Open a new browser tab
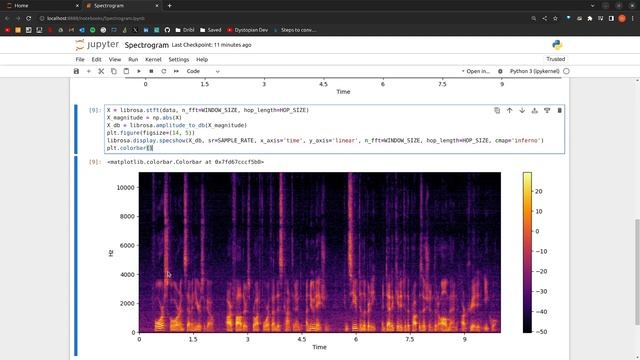Image resolution: width=640 pixels, height=360 pixels. (169, 6)
